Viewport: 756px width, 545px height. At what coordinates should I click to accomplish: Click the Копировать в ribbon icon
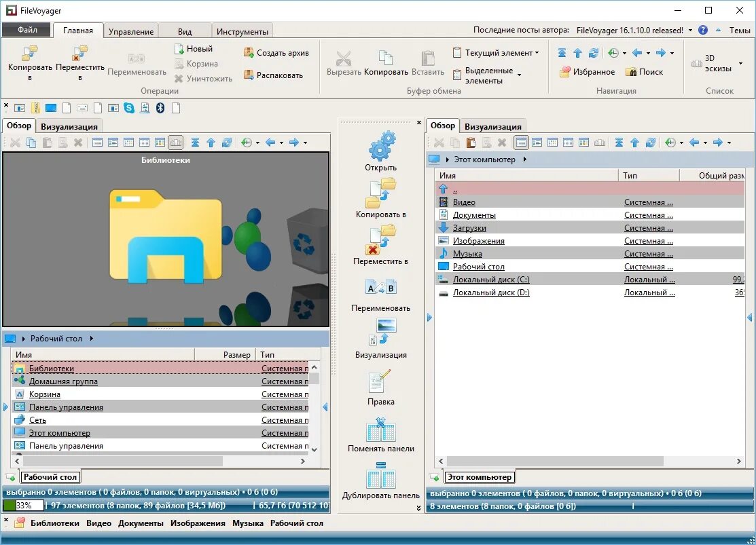[x=30, y=53]
